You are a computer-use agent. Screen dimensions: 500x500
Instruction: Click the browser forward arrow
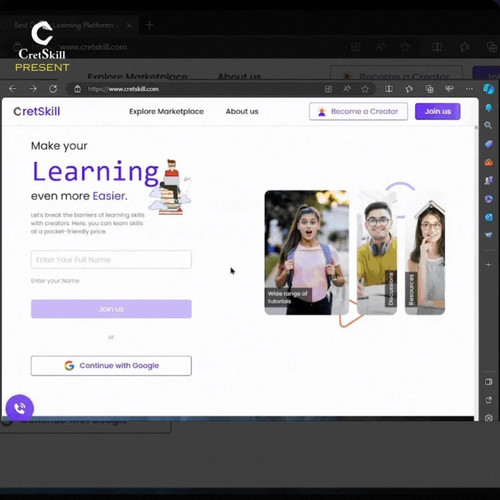tap(33, 89)
